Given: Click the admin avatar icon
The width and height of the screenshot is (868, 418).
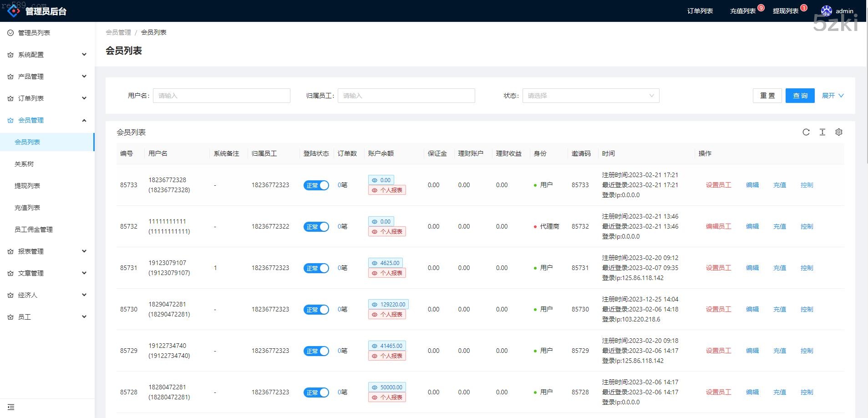Looking at the screenshot, I should coord(826,11).
